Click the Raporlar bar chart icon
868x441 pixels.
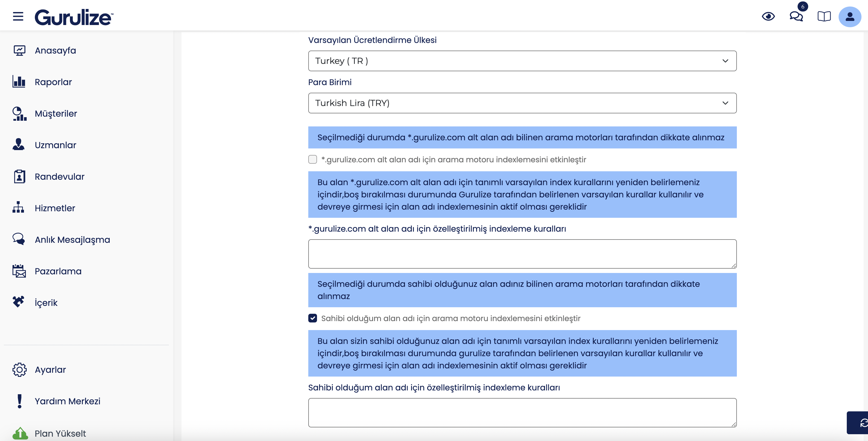point(19,82)
